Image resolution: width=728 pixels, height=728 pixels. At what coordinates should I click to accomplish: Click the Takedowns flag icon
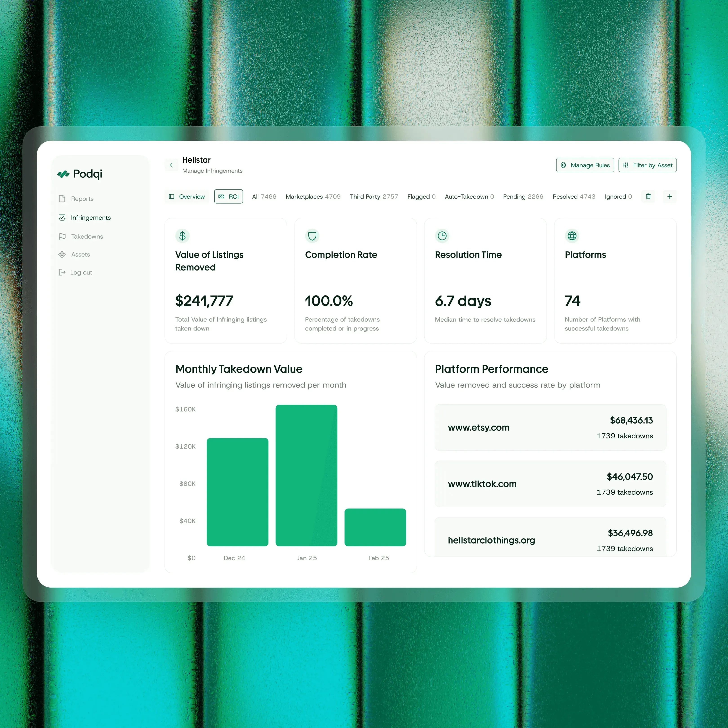(x=62, y=236)
